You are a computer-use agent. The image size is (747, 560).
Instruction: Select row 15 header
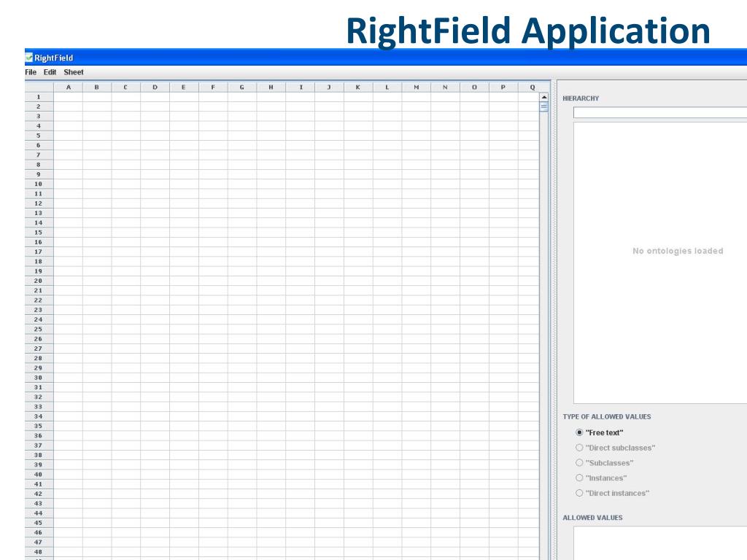[x=39, y=233]
